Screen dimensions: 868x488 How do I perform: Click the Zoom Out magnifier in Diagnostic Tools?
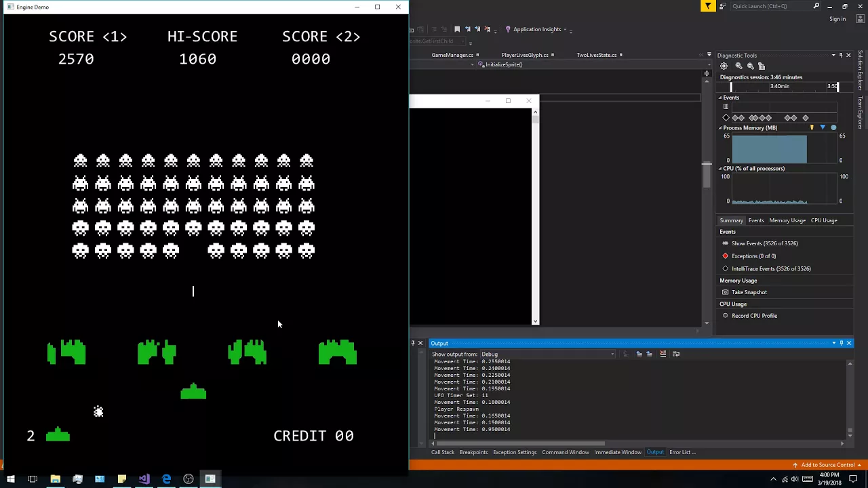pyautogui.click(x=750, y=66)
